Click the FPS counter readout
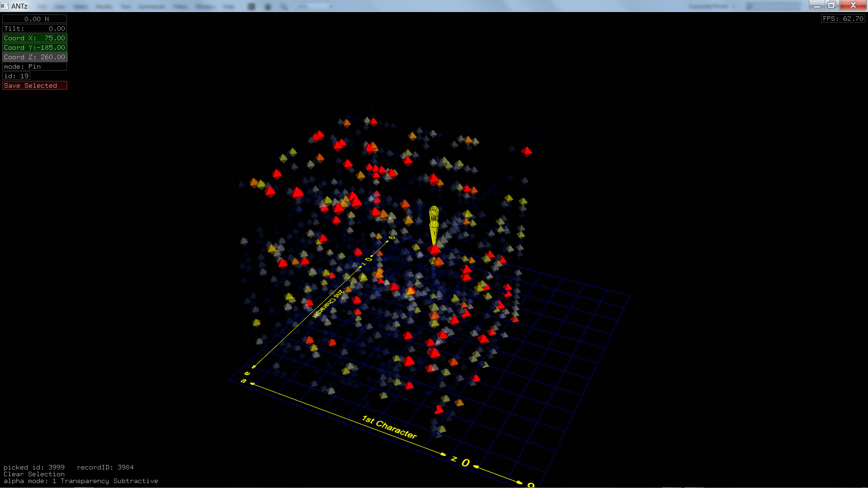This screenshot has height=488, width=868. click(x=843, y=19)
